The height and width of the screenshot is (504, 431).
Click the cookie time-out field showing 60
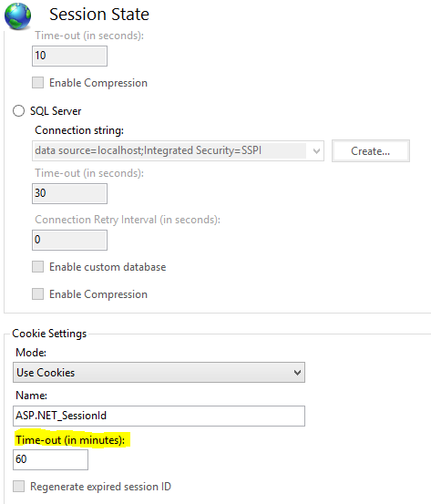coord(50,459)
